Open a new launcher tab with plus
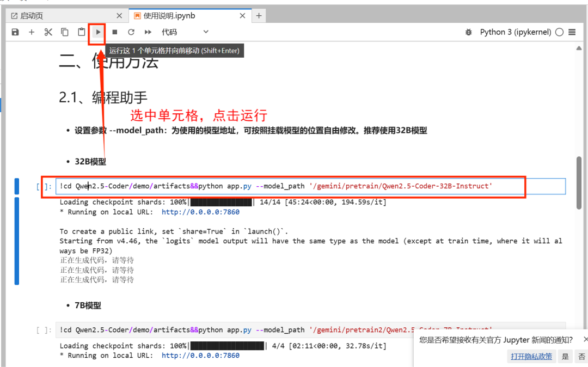Screen dimensions: 588x367 point(259,16)
